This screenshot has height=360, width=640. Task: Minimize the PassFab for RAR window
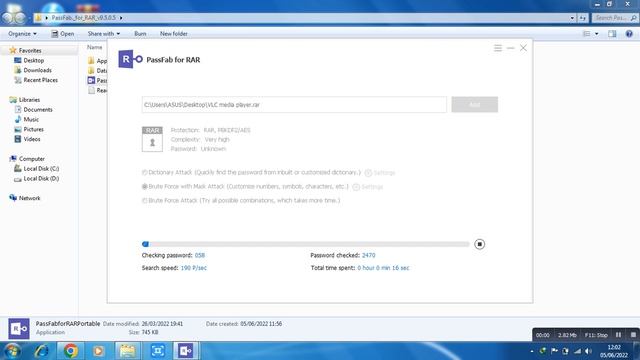(x=510, y=48)
